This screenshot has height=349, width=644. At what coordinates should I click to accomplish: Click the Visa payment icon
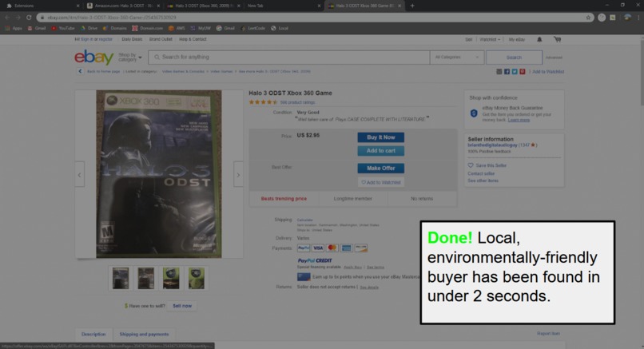coord(318,248)
